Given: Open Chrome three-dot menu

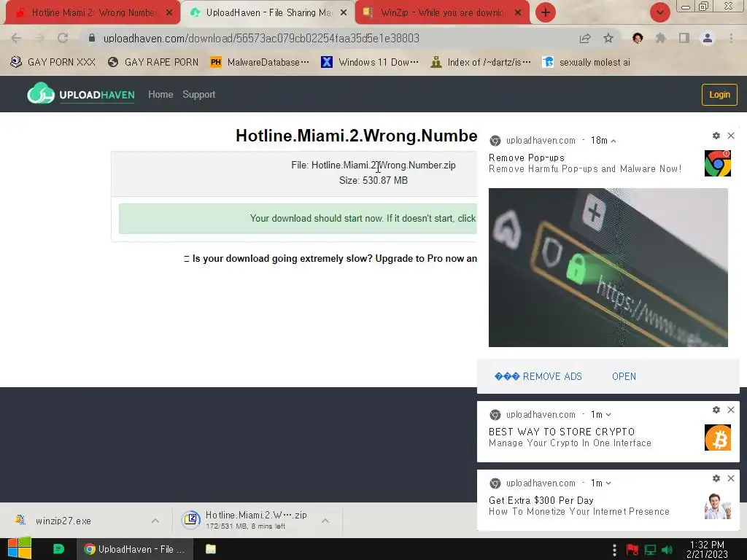Looking at the screenshot, I should (731, 38).
